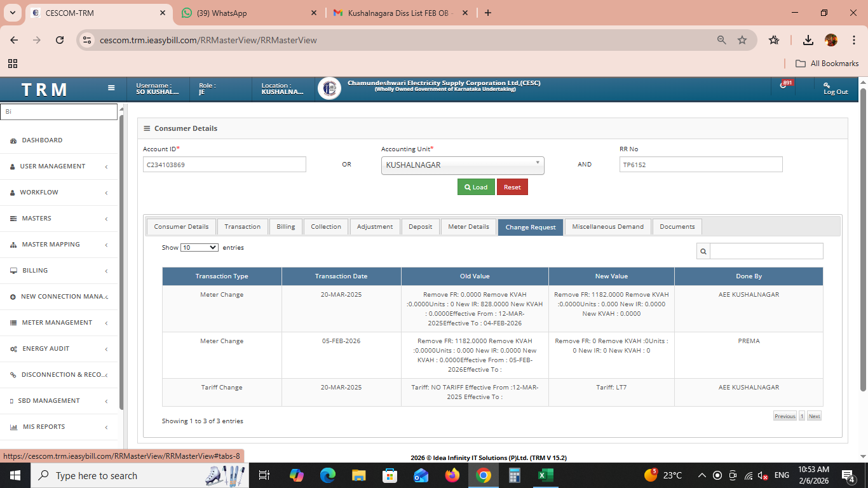Click the RR No input field
Image resolution: width=868 pixels, height=488 pixels.
[701, 165]
